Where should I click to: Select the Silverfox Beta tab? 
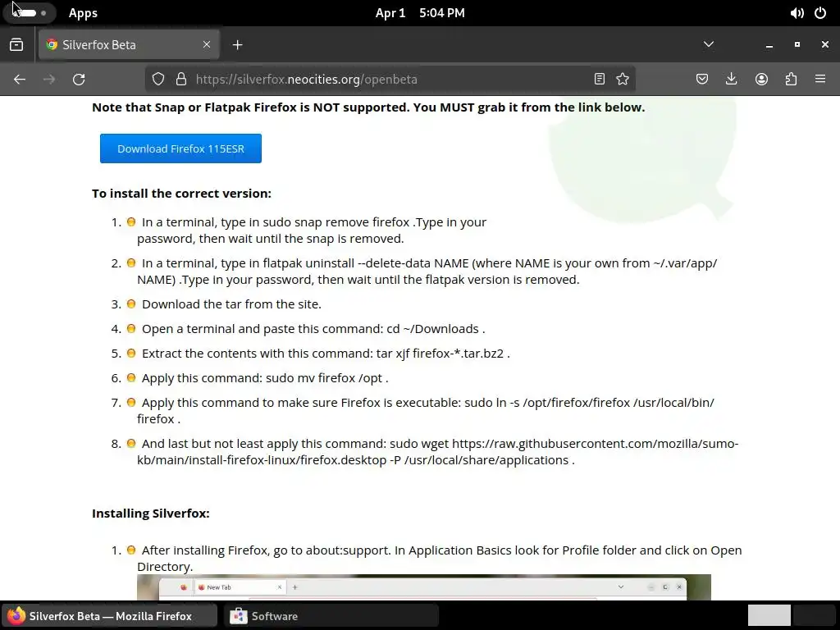(x=129, y=44)
